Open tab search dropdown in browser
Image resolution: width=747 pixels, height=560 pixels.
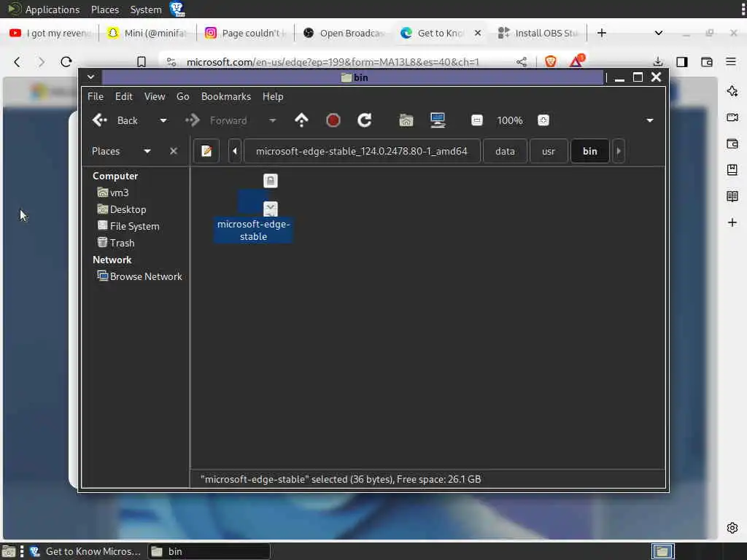point(659,33)
